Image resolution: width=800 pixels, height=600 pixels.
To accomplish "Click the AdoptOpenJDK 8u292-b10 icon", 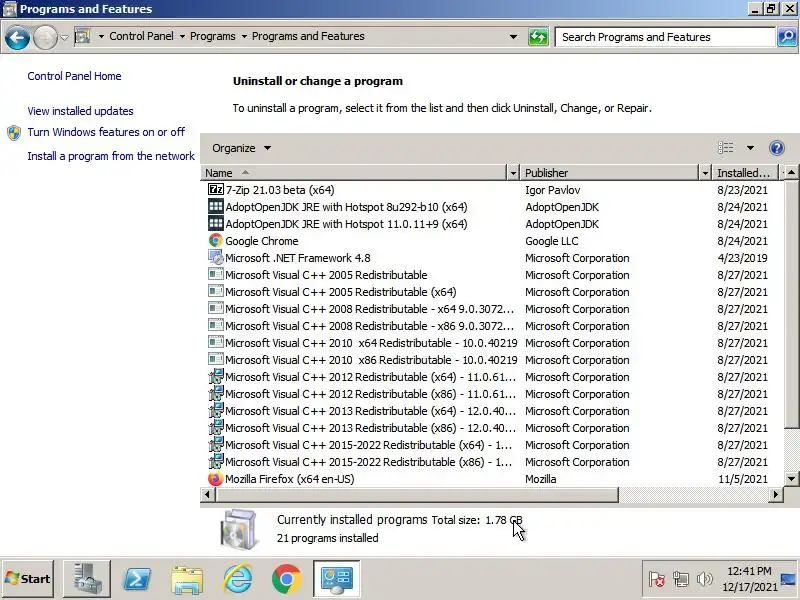I will point(216,207).
